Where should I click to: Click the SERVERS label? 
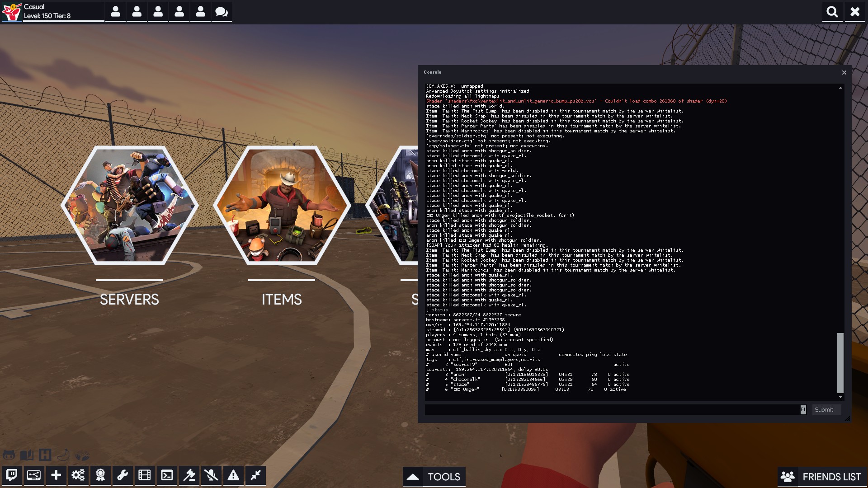pos(129,300)
